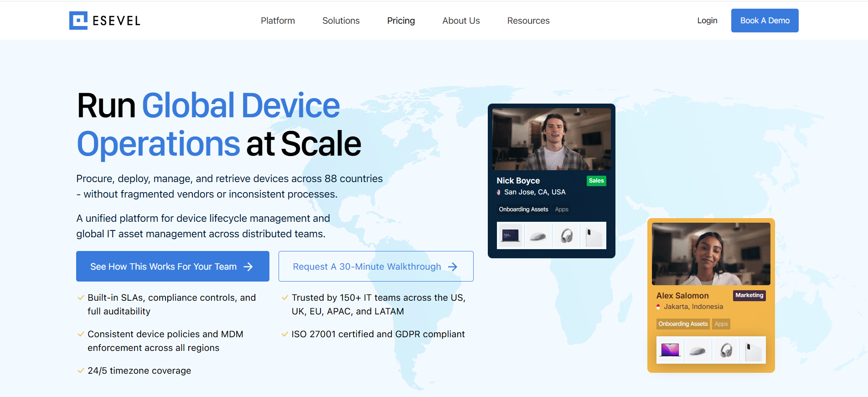The width and height of the screenshot is (868, 397).
Task: Click the Nick Boyce name text
Action: pyautogui.click(x=518, y=181)
